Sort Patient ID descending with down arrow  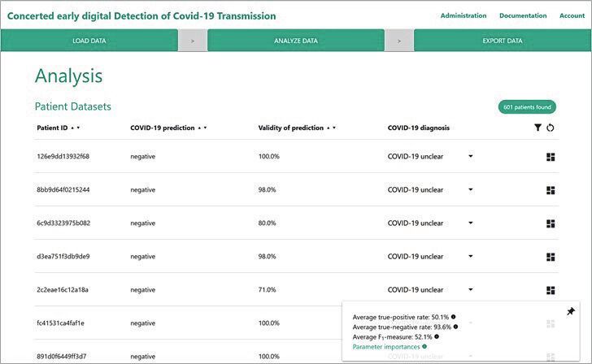[x=78, y=128]
